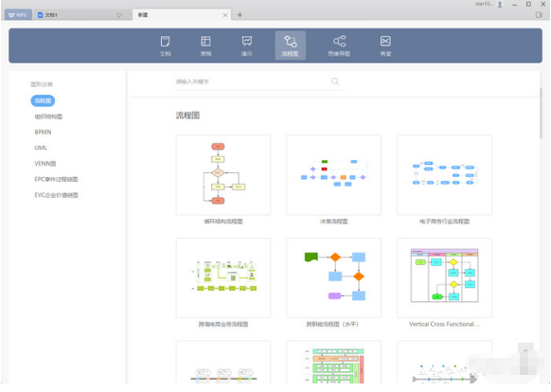Select 组织结构图 category in sidebar
The height and width of the screenshot is (392, 551).
click(x=48, y=116)
